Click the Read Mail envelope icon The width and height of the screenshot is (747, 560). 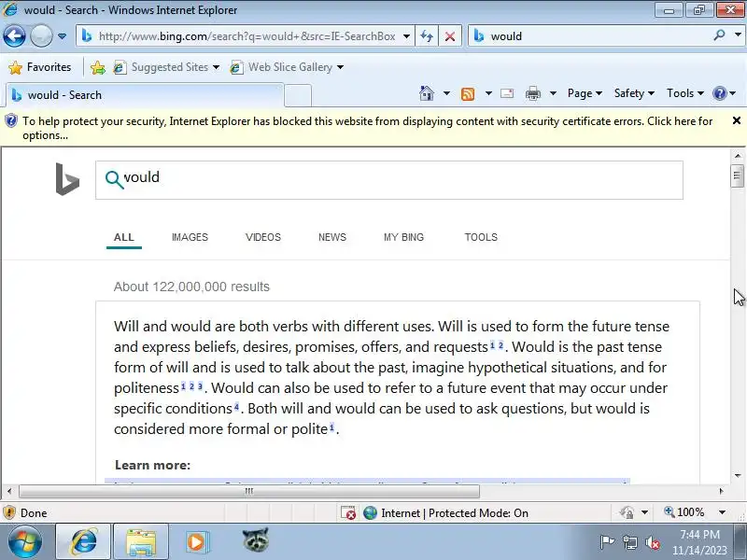[507, 93]
